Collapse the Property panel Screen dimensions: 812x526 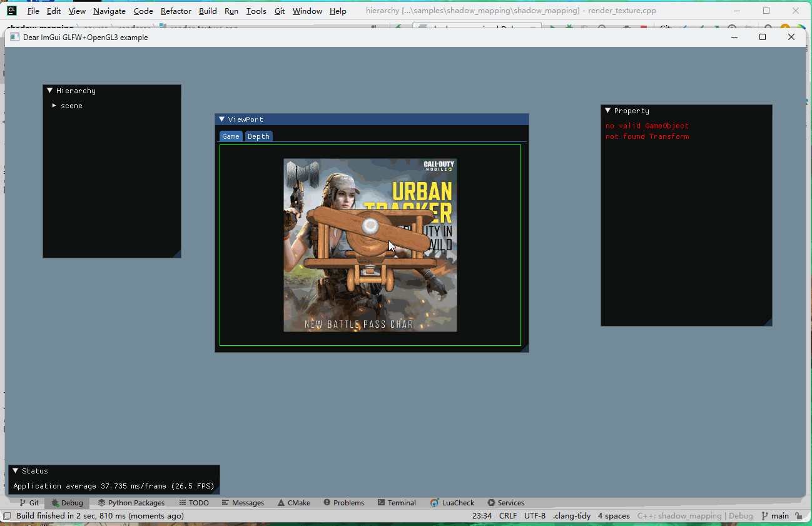[607, 111]
